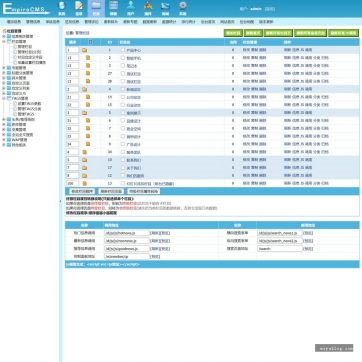Click the file icon for column ID 9
Screen dimensions: 362x362
[x=88, y=144]
